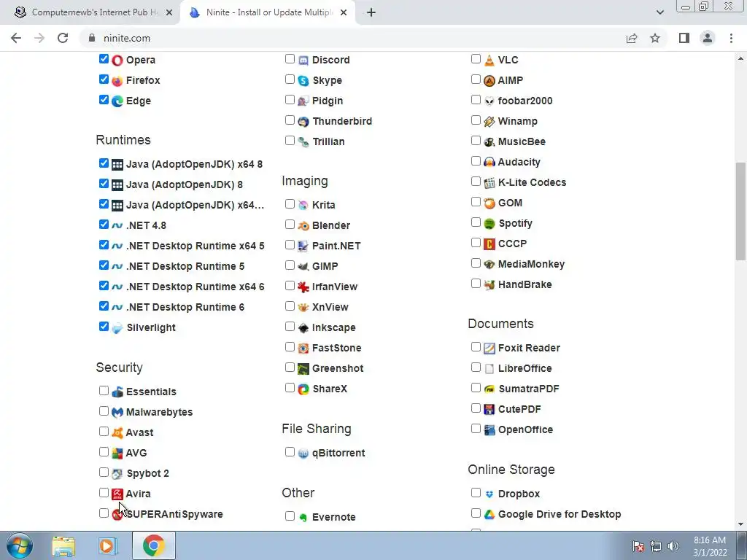Click the Evernote elephant icon
The height and width of the screenshot is (560, 747).
coord(303,517)
